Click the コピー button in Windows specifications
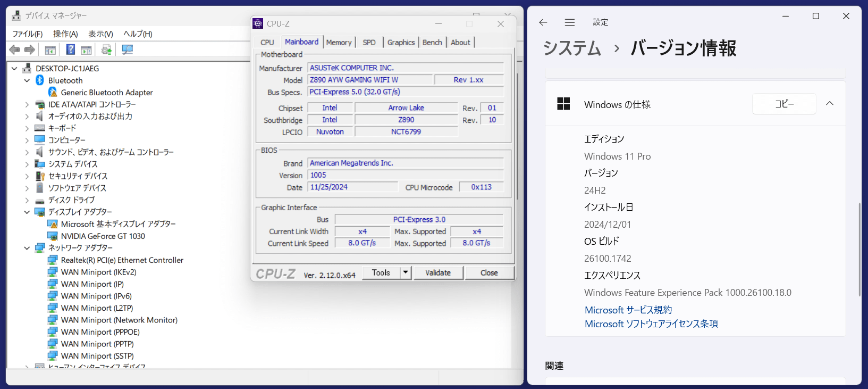 784,104
